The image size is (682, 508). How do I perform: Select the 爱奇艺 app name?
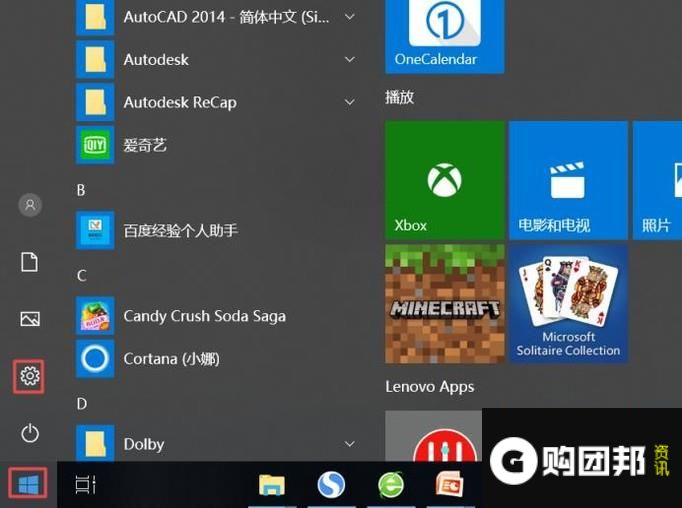pos(145,145)
